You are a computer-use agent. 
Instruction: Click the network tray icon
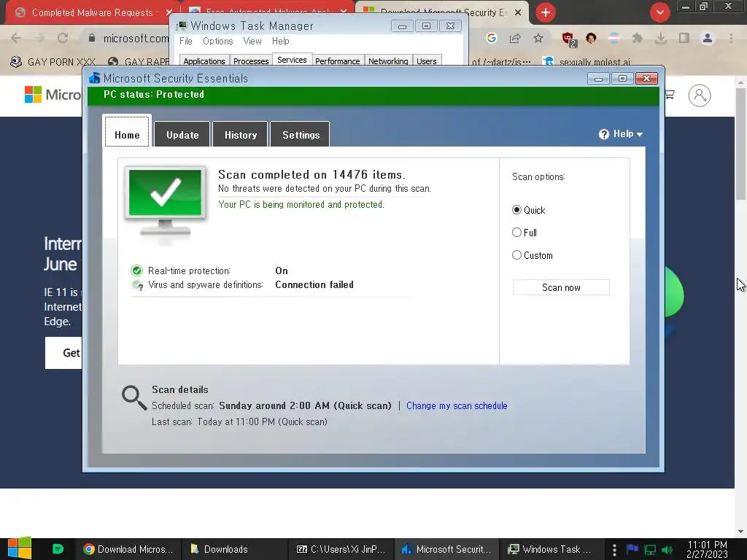(650, 550)
